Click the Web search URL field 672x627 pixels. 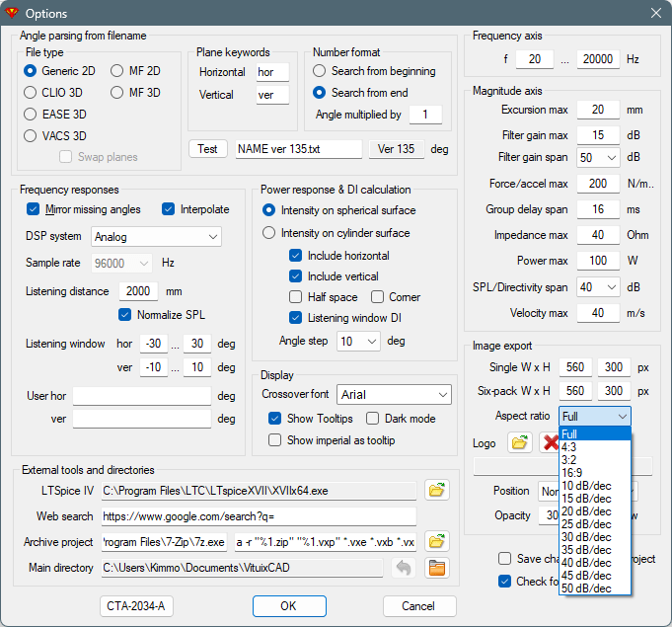click(259, 516)
